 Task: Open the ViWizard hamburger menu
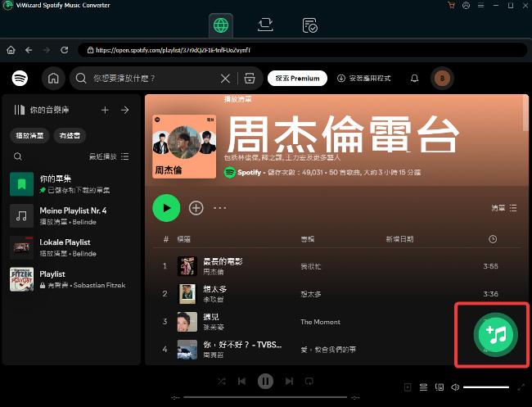(480, 6)
